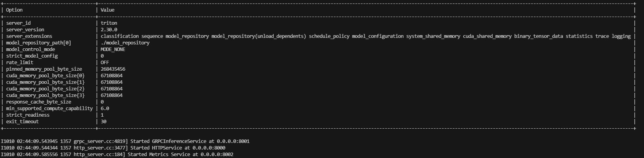Click the Option column header

14,10
